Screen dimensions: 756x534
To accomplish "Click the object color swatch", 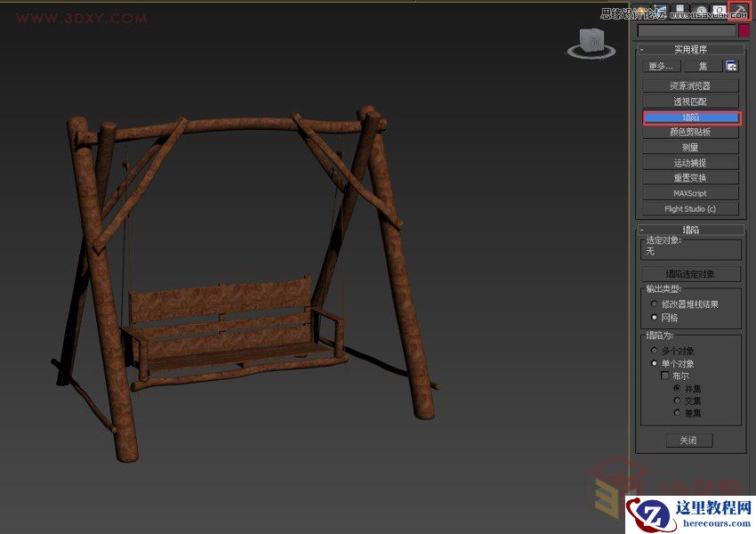I will (744, 30).
